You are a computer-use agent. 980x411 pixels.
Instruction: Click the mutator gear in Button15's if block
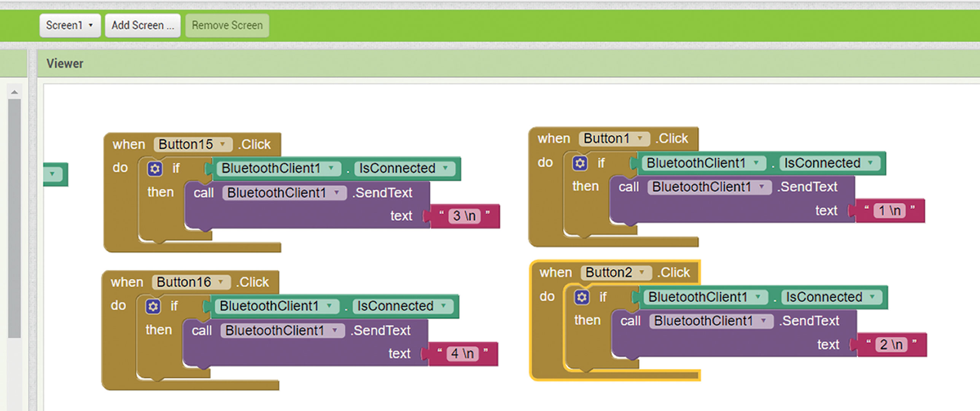coord(155,169)
